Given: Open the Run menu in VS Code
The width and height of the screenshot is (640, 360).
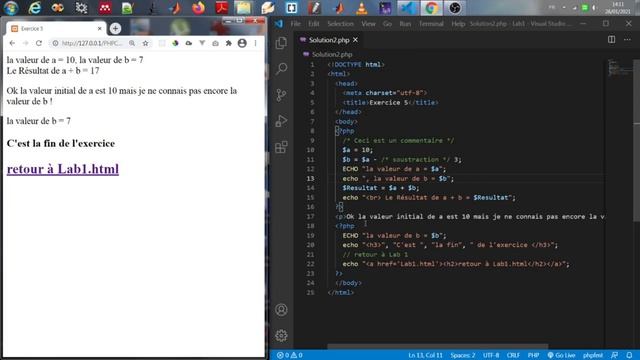Looking at the screenshot, I should click(405, 24).
